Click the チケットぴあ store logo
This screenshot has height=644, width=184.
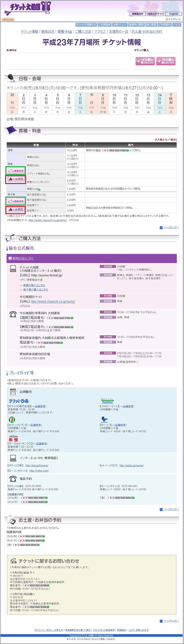19,401
